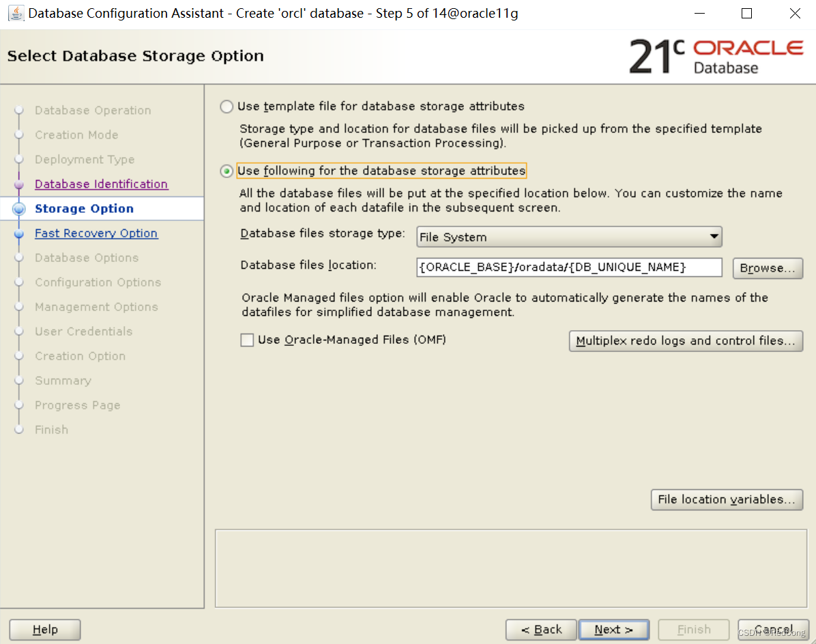Click Creation Mode step in sidebar

pos(76,134)
